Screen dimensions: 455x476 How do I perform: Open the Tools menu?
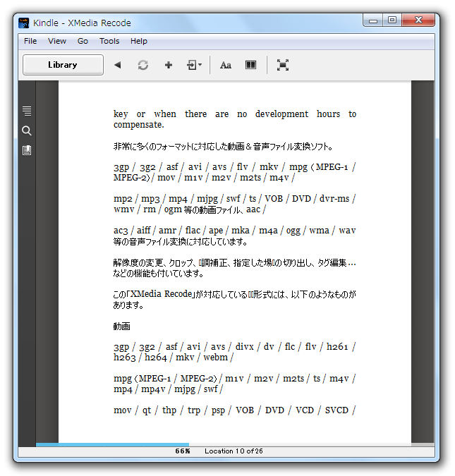(x=109, y=41)
